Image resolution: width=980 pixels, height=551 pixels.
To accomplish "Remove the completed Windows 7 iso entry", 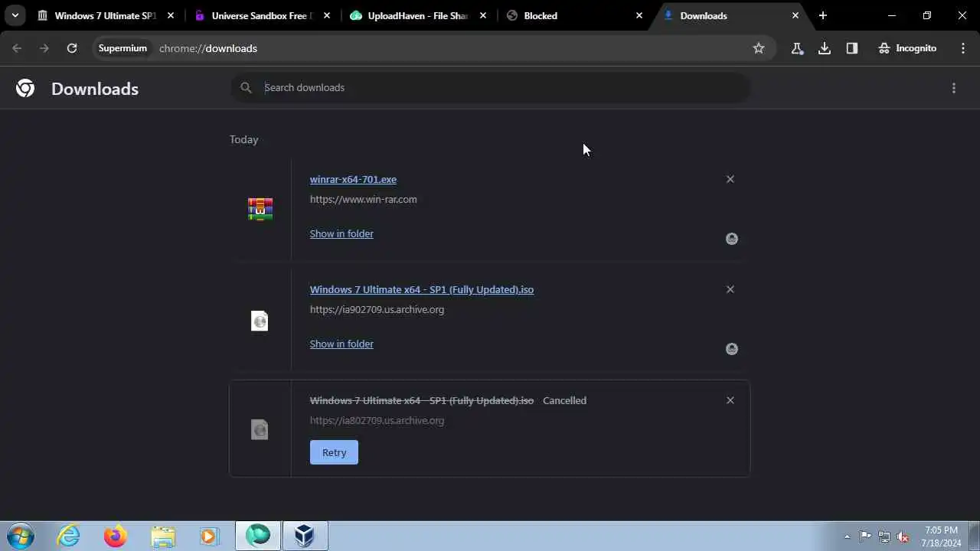I will point(730,289).
